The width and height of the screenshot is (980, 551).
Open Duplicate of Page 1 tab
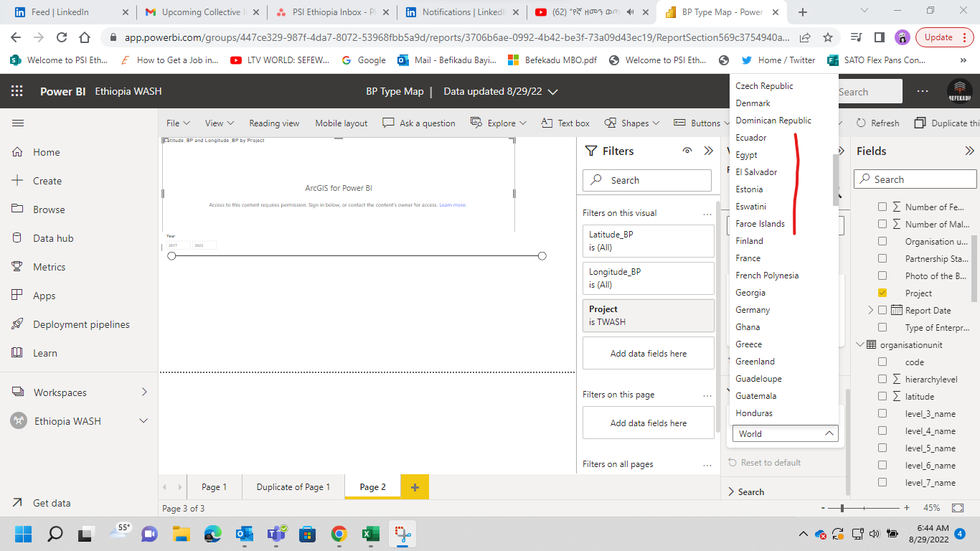pos(293,486)
